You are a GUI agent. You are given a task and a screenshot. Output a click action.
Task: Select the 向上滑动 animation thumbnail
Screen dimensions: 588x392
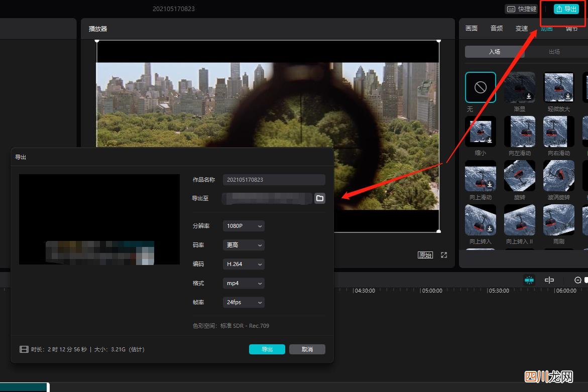tap(481, 176)
